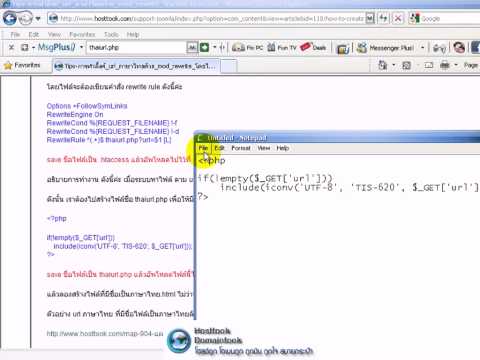Click the Hosttook globe logo at bottom
Viewport: 480px width, 360px height.
[x=179, y=341]
